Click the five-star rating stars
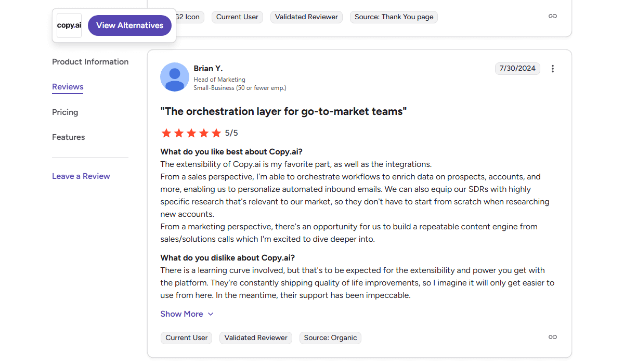 [x=191, y=133]
